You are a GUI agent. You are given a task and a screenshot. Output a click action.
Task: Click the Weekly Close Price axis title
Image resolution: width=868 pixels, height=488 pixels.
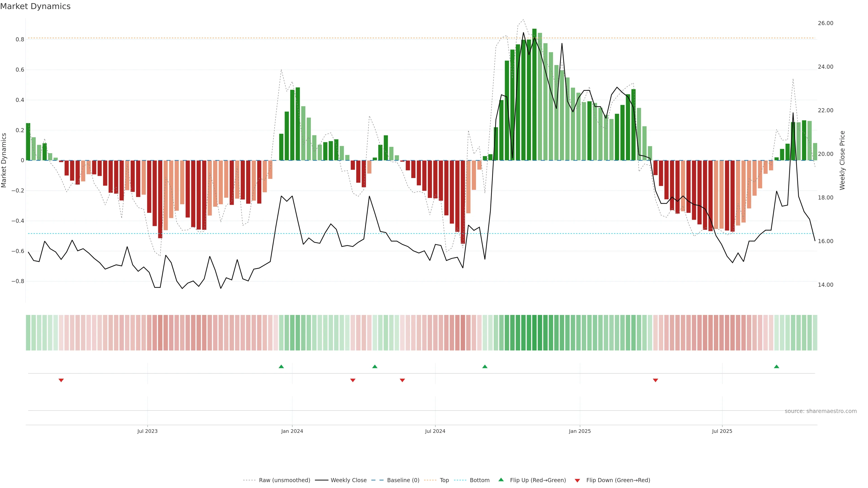point(842,160)
